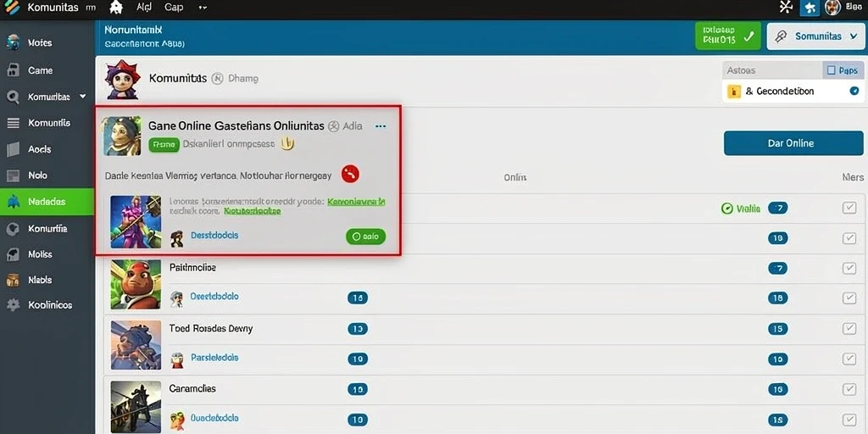This screenshot has height=434, width=868.
Task: Open the Paitinnclise game thumbnail
Action: click(136, 284)
